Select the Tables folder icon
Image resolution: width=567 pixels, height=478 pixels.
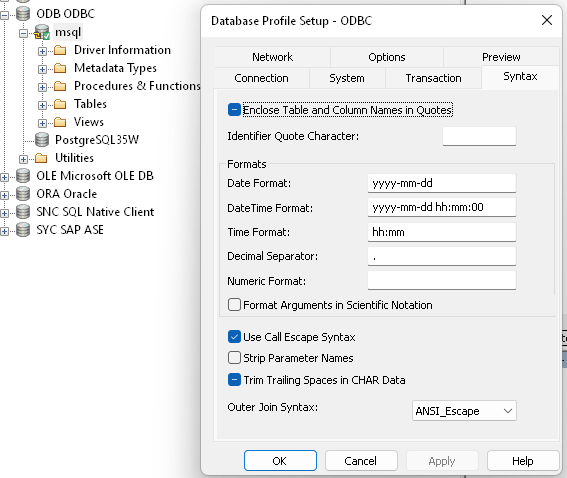pos(60,104)
